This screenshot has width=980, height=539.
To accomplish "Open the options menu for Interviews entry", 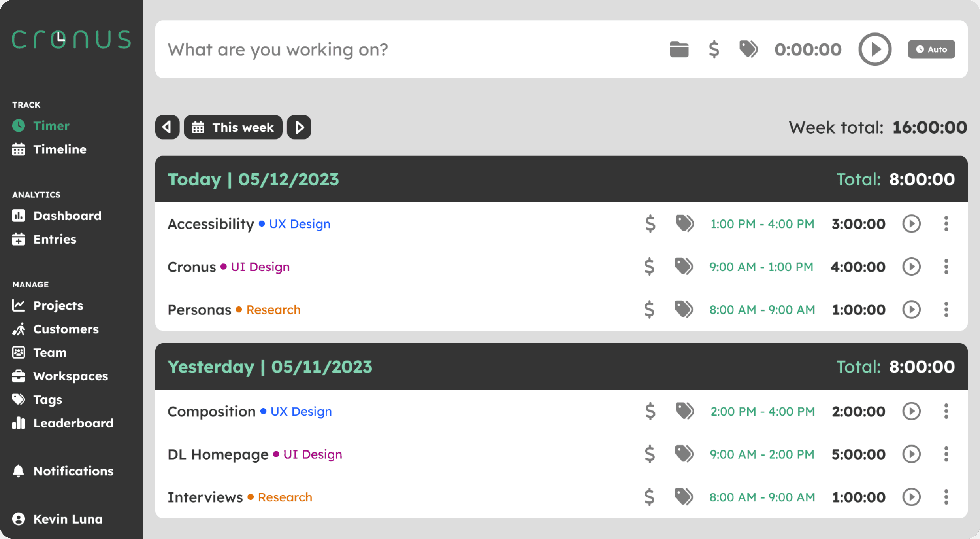I will (946, 497).
